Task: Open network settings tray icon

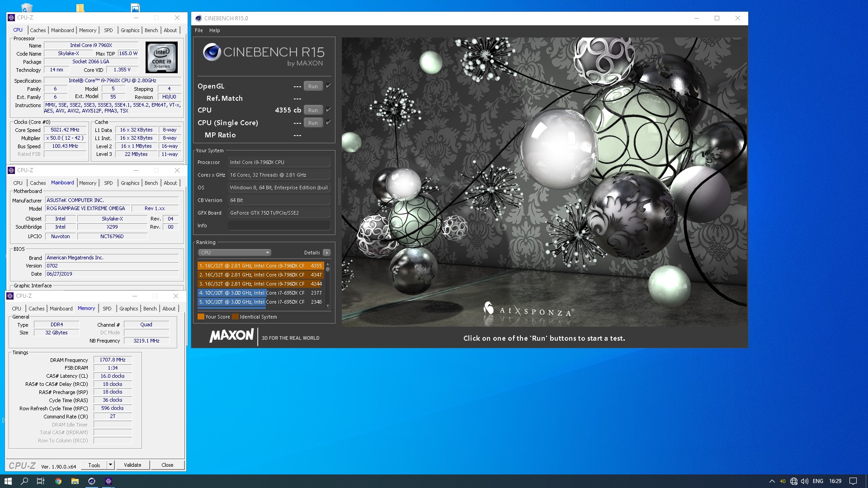Action: coord(794,481)
